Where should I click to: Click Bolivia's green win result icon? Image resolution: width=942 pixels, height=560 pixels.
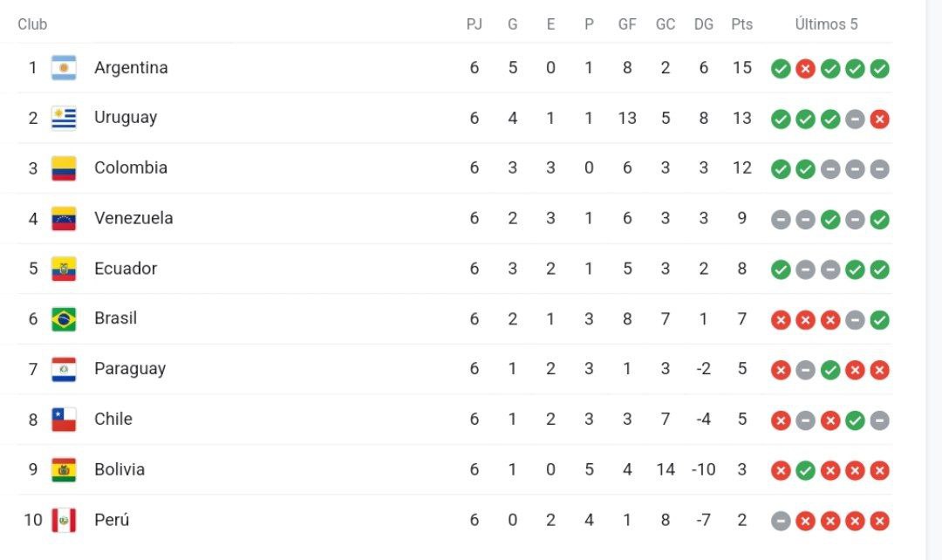[805, 470]
